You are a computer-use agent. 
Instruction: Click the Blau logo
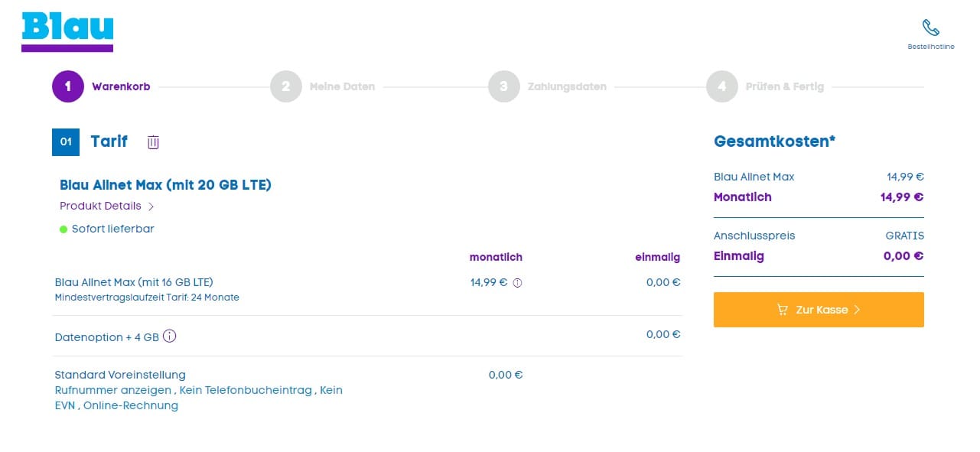[67, 32]
